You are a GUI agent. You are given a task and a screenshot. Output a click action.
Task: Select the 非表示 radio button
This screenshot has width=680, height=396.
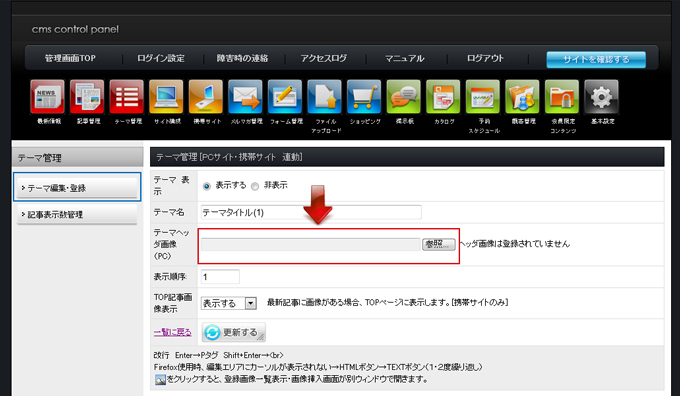point(255,187)
